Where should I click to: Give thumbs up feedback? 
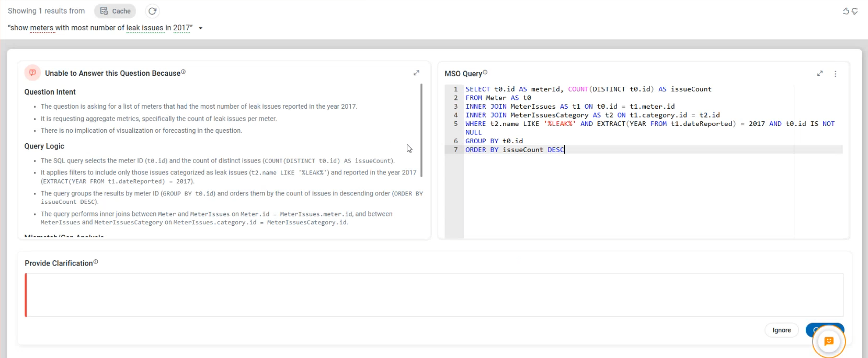[846, 11]
